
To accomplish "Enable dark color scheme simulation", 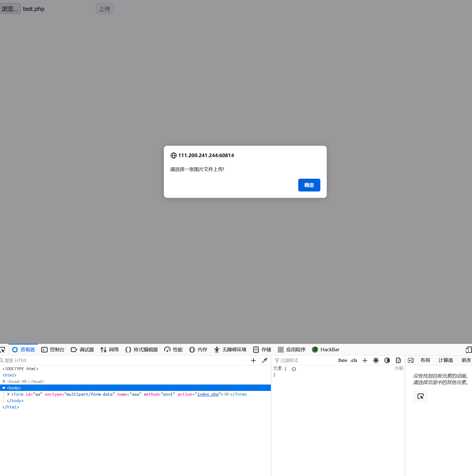I will click(x=387, y=360).
